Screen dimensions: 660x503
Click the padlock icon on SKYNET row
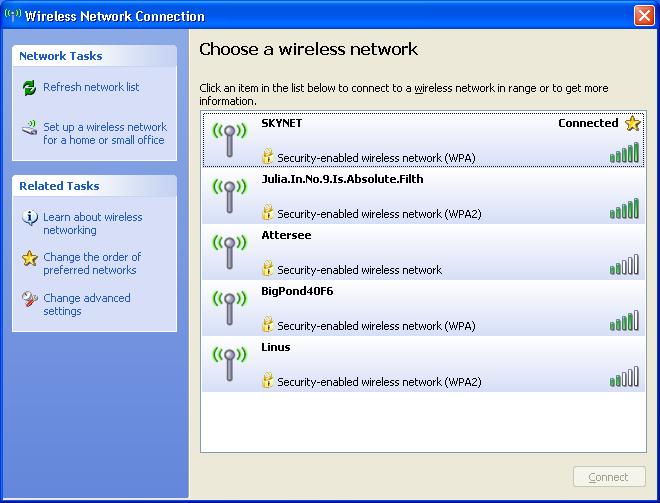267,156
